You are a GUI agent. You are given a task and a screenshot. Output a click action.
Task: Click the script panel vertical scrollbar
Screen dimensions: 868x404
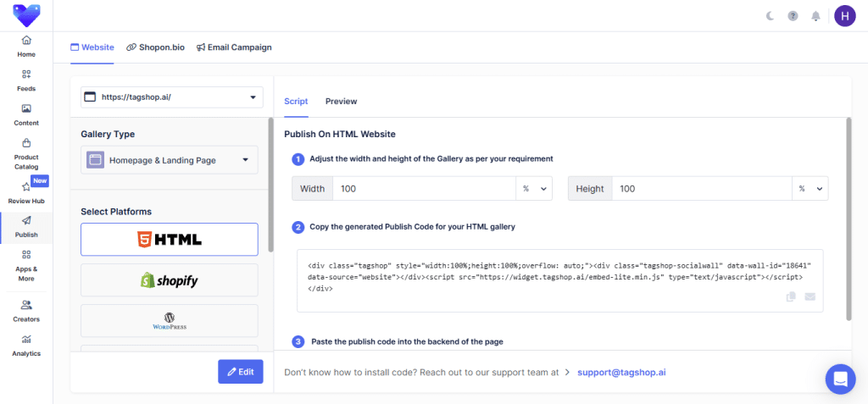click(848, 219)
